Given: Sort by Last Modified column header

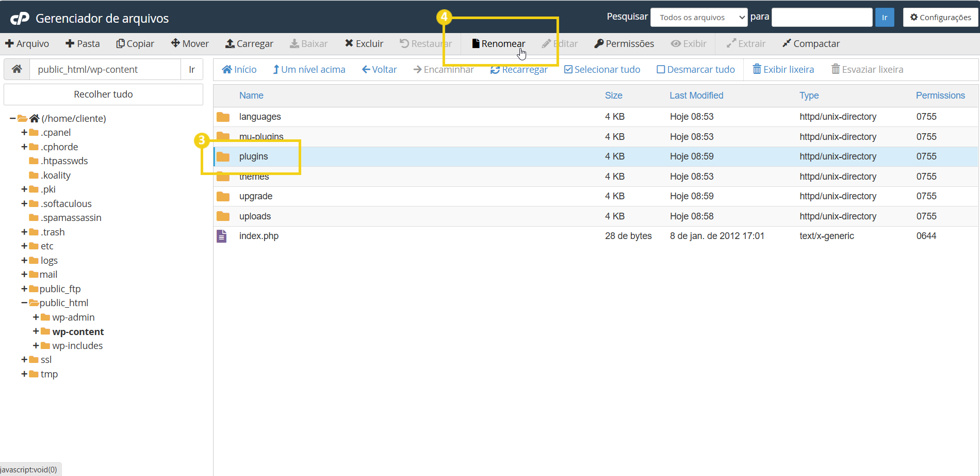Looking at the screenshot, I should pos(696,96).
